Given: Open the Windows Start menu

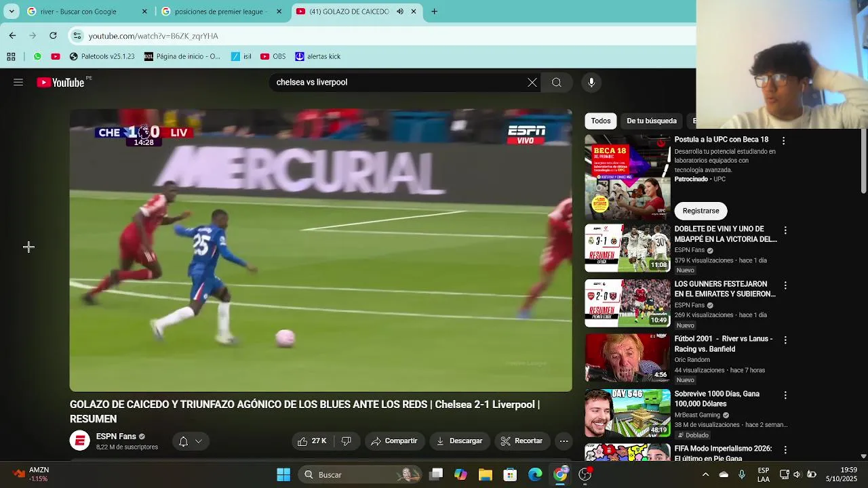Looking at the screenshot, I should pyautogui.click(x=283, y=474).
